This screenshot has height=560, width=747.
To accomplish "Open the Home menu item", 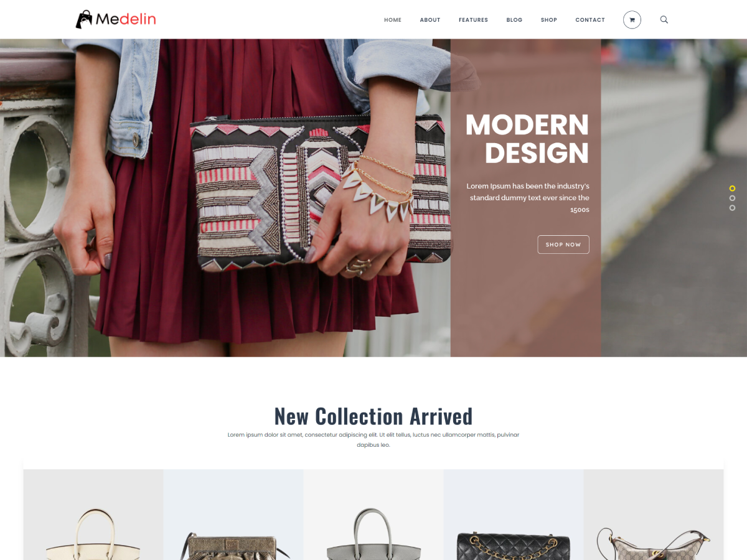I will click(393, 20).
